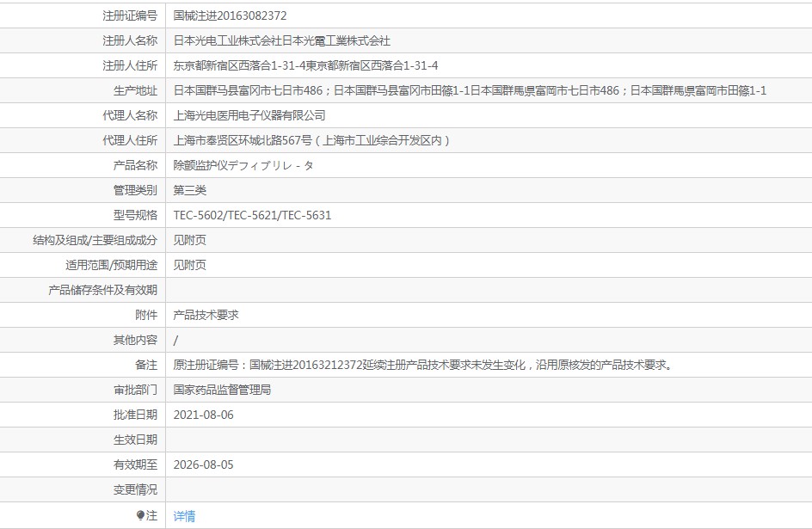812x529 pixels.
Task: Select attachment value 产品技术要求
Action: point(206,315)
